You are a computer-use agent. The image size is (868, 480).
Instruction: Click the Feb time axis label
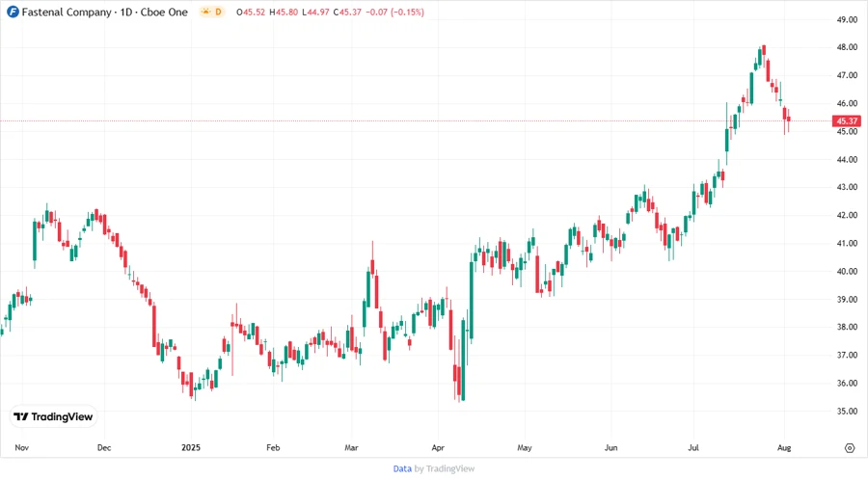coord(273,447)
